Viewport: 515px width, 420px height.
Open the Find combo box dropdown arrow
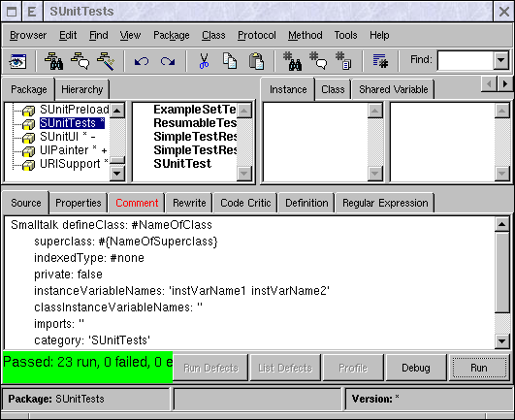click(500, 60)
